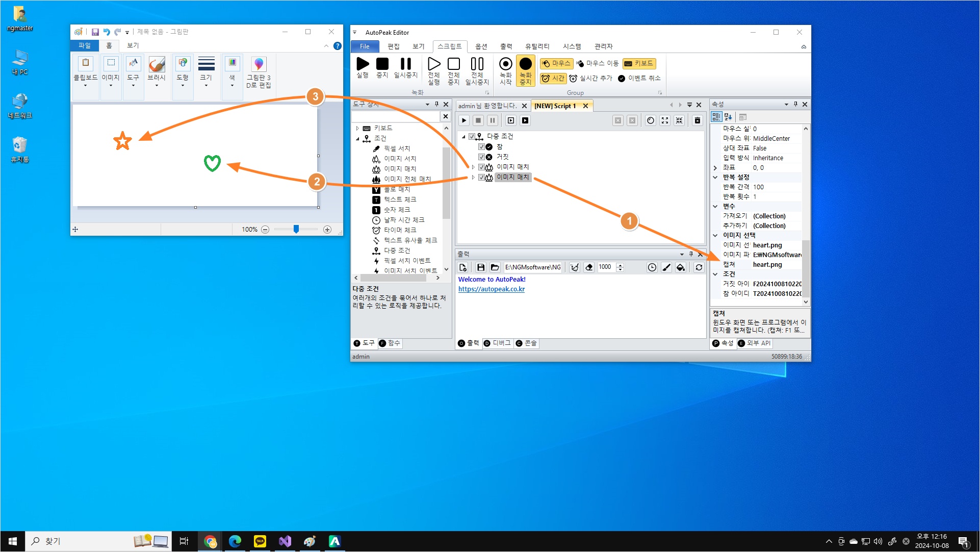Collapse the 반복 설정 property group

click(x=715, y=178)
